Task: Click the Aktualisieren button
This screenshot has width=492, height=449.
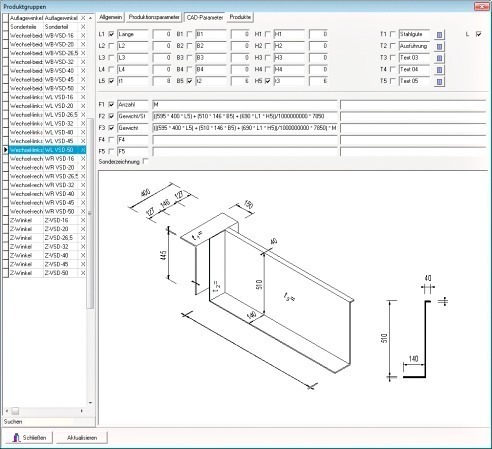Action: point(82,438)
